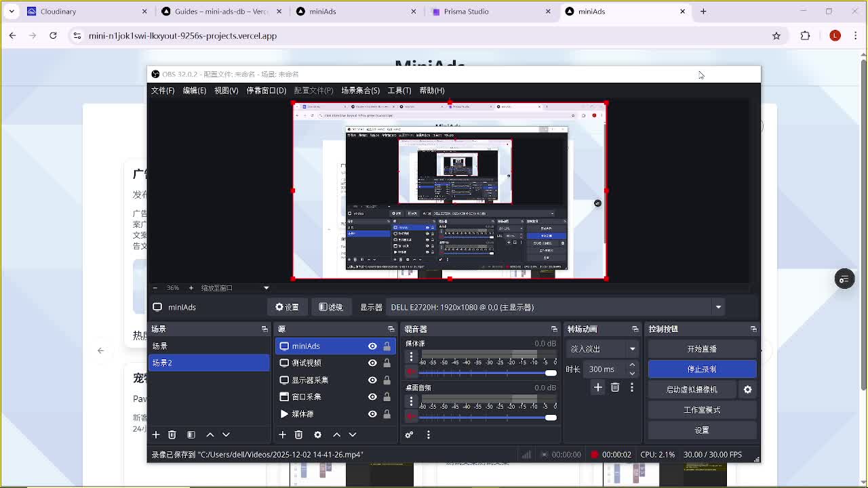Mute the 媒体源 audio channel
The height and width of the screenshot is (488, 868).
(x=411, y=372)
